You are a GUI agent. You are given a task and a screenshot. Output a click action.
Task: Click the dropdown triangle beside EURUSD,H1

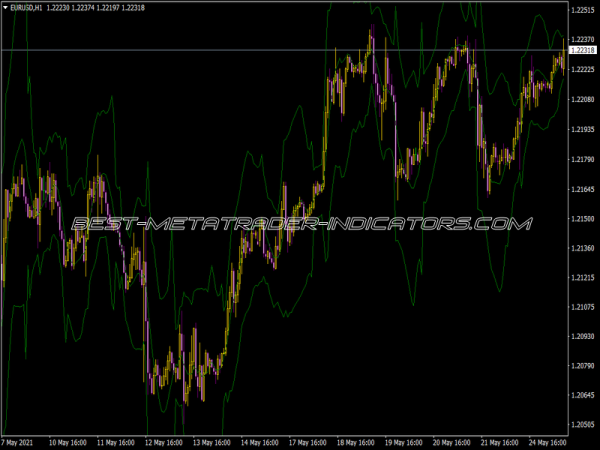tap(6, 8)
